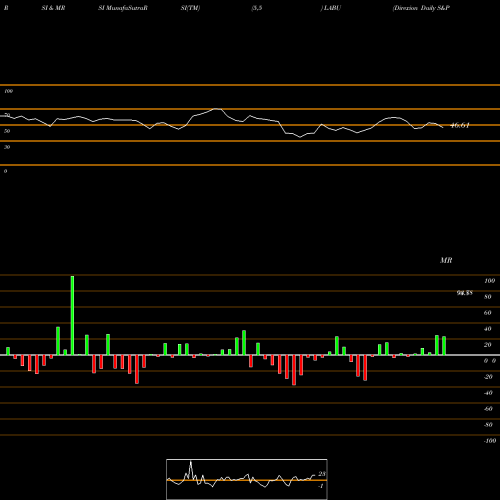Click the -1 value in mini chart
Screen dimensions: 500x500
point(321,486)
